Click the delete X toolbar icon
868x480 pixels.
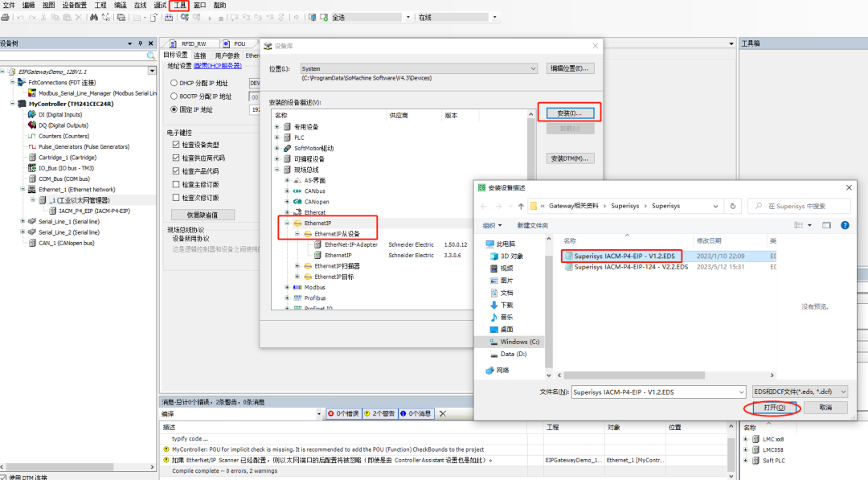[79, 17]
